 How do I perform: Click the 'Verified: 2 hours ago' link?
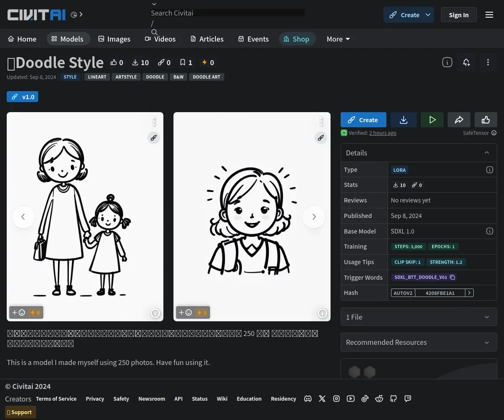383,133
